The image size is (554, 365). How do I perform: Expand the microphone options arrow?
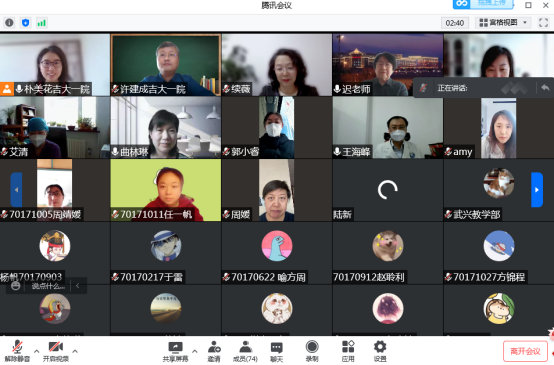pyautogui.click(x=36, y=351)
